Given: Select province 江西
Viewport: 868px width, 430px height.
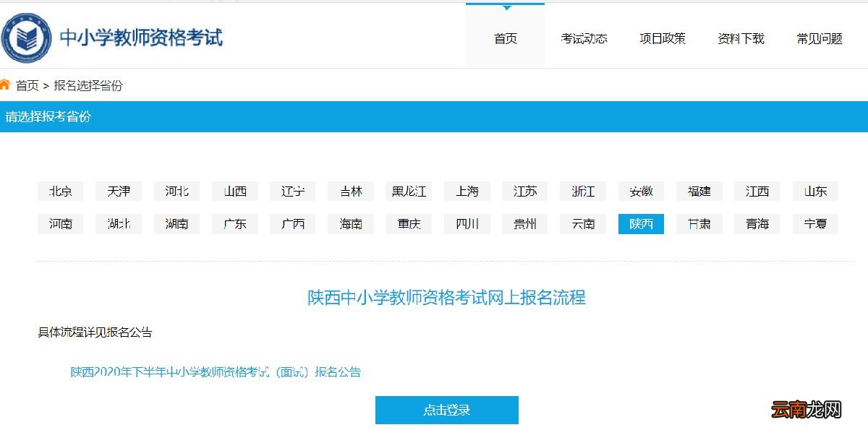Looking at the screenshot, I should (x=757, y=192).
